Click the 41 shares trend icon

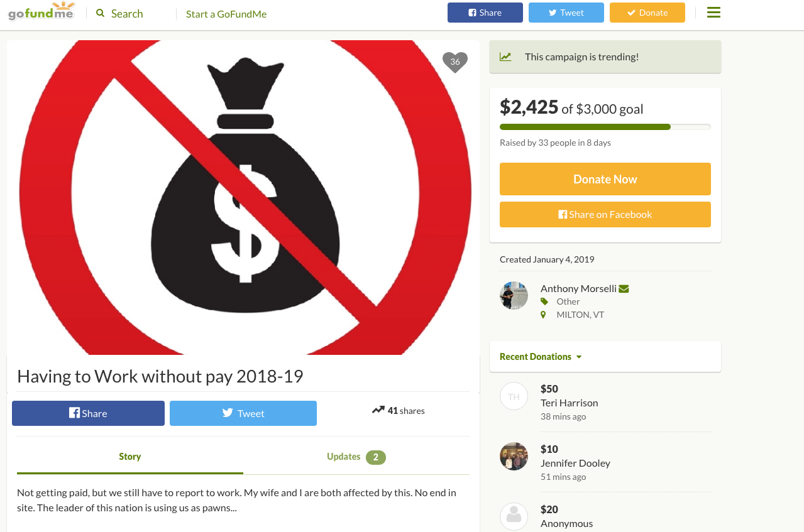[x=378, y=410]
